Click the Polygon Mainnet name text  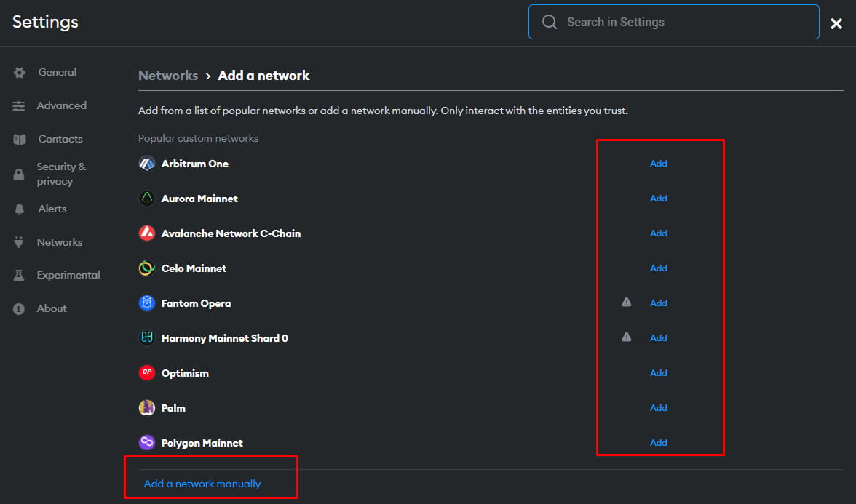(202, 443)
